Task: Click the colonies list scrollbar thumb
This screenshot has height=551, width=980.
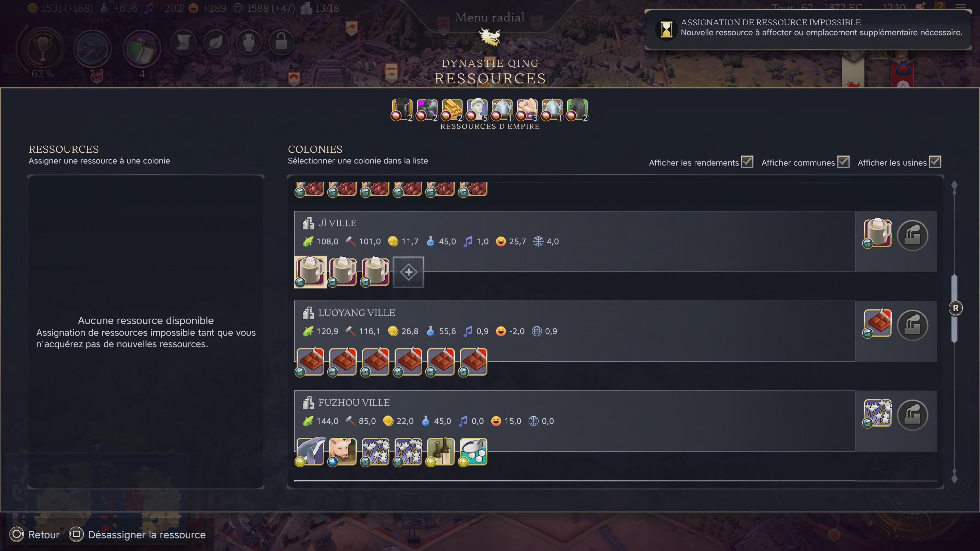Action: [x=954, y=308]
